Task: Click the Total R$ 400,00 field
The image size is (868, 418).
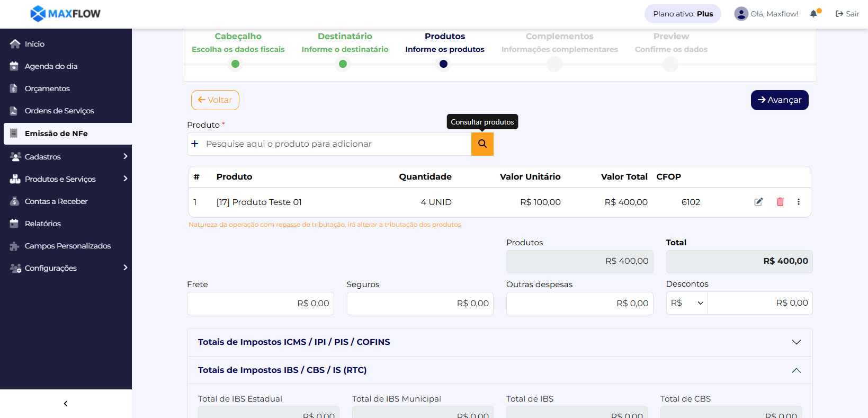Action: click(x=739, y=262)
